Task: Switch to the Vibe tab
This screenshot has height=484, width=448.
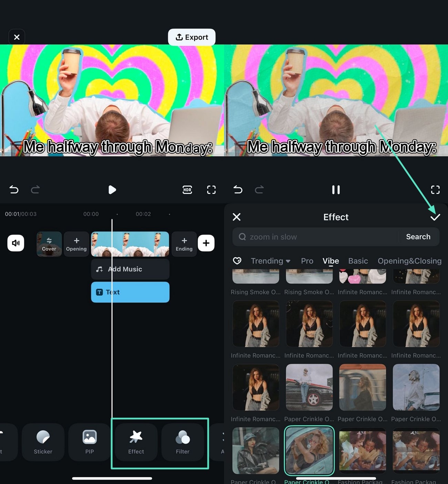Action: [x=331, y=261]
